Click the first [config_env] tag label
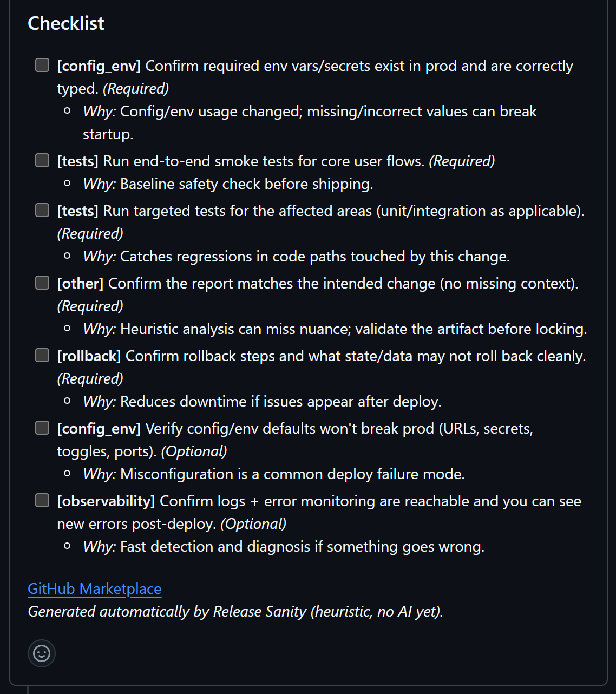The width and height of the screenshot is (616, 694). (x=99, y=66)
